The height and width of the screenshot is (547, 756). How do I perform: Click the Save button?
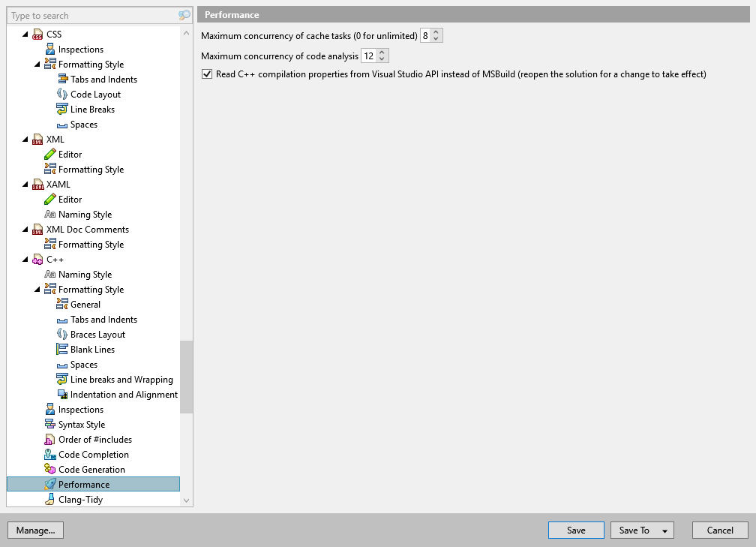576,530
